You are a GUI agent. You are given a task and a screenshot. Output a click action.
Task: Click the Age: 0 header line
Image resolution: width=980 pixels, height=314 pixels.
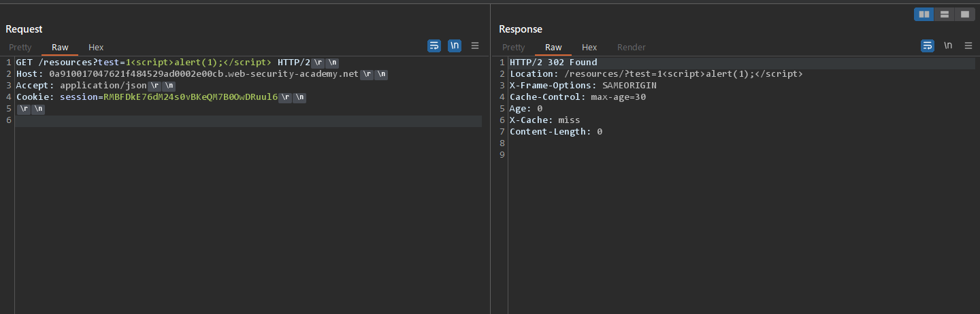526,109
